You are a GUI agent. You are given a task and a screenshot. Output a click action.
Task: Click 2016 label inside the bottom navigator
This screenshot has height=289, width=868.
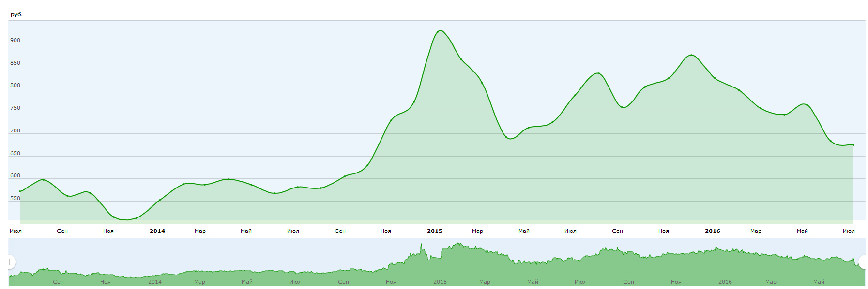725,282
